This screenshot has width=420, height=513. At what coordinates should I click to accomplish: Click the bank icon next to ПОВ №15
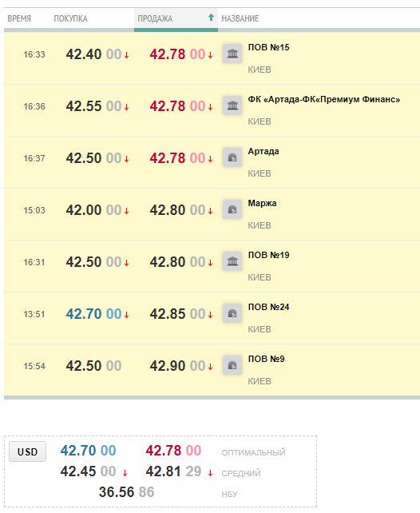click(232, 54)
